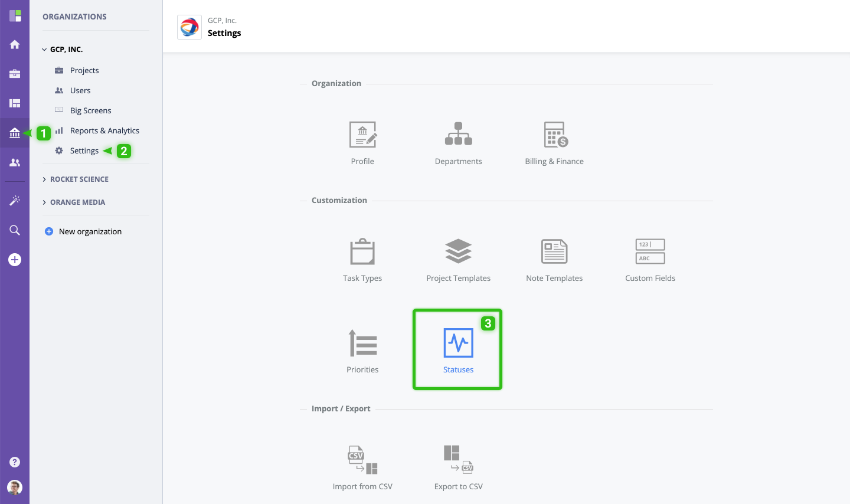
Task: Select Settings under GCP, Inc.
Action: [84, 150]
